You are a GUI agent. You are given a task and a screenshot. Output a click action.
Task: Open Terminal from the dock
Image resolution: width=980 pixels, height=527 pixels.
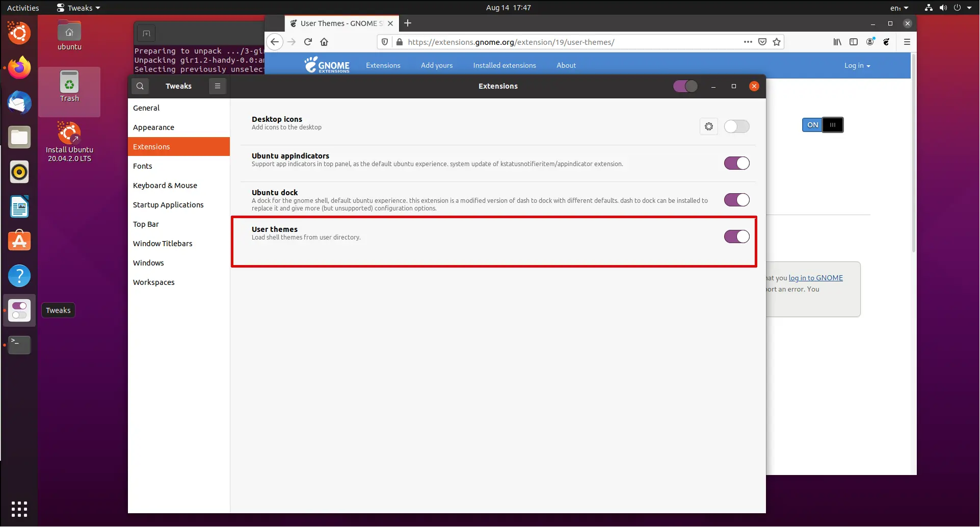coord(19,345)
